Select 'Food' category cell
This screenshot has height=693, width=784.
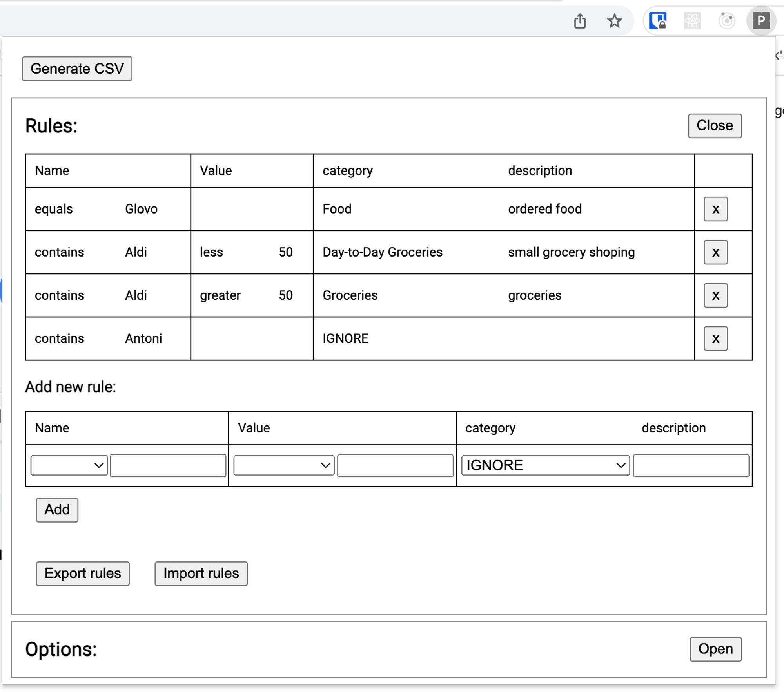click(x=337, y=209)
